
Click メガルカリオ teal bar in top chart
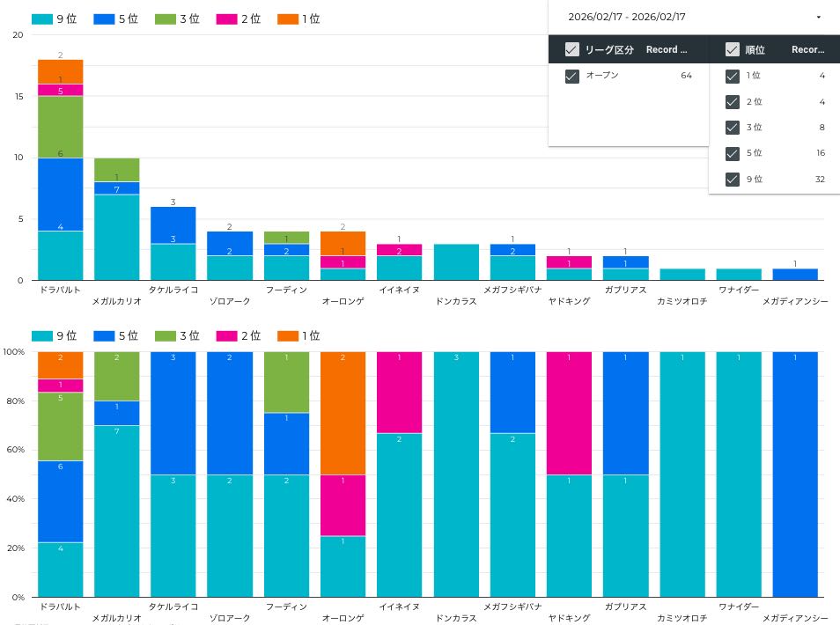point(116,238)
